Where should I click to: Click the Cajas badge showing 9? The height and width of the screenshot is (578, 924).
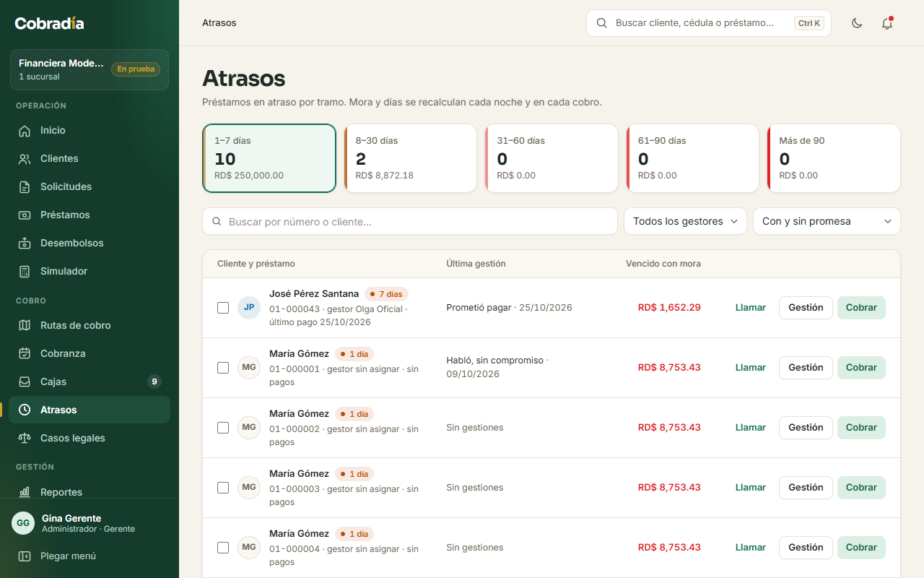(x=154, y=381)
